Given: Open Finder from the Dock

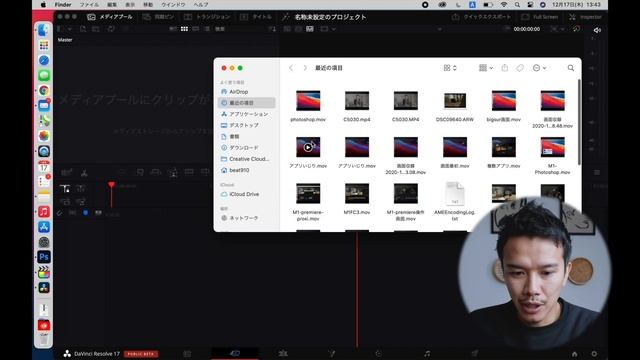Looking at the screenshot, I should pyautogui.click(x=44, y=30).
